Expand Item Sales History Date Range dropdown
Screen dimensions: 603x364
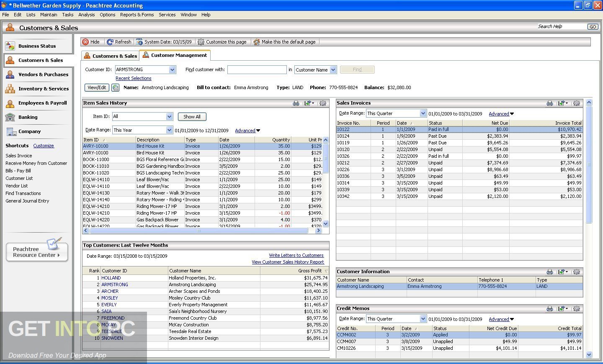click(169, 130)
